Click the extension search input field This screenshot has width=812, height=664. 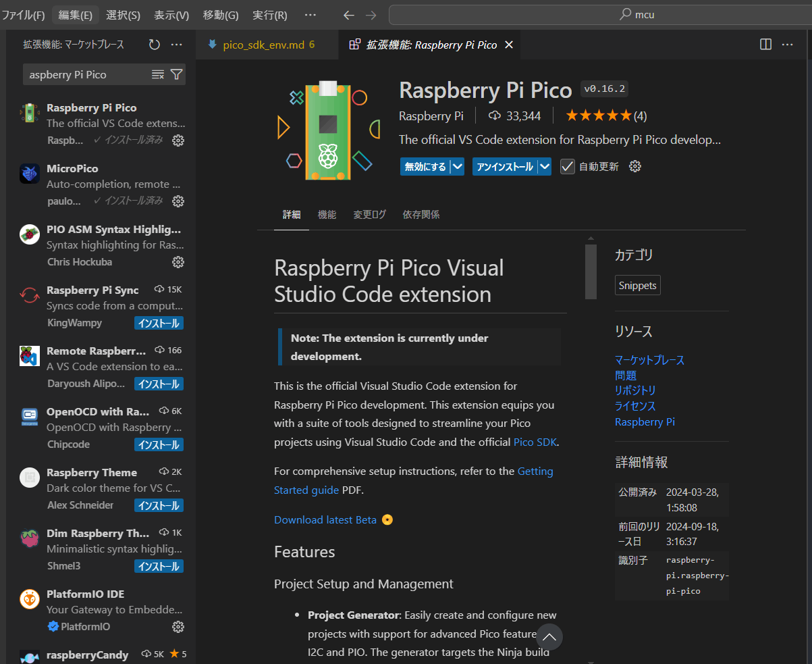[84, 74]
